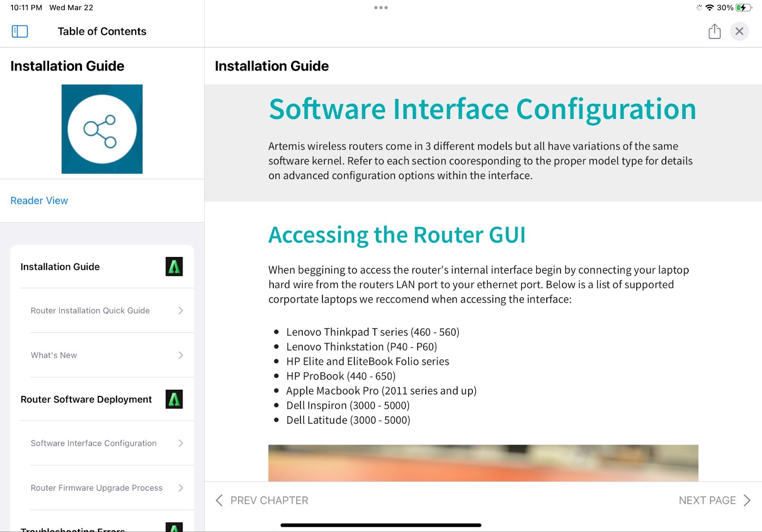Go to PREV CHAPTER
The width and height of the screenshot is (762, 532).
click(x=269, y=501)
